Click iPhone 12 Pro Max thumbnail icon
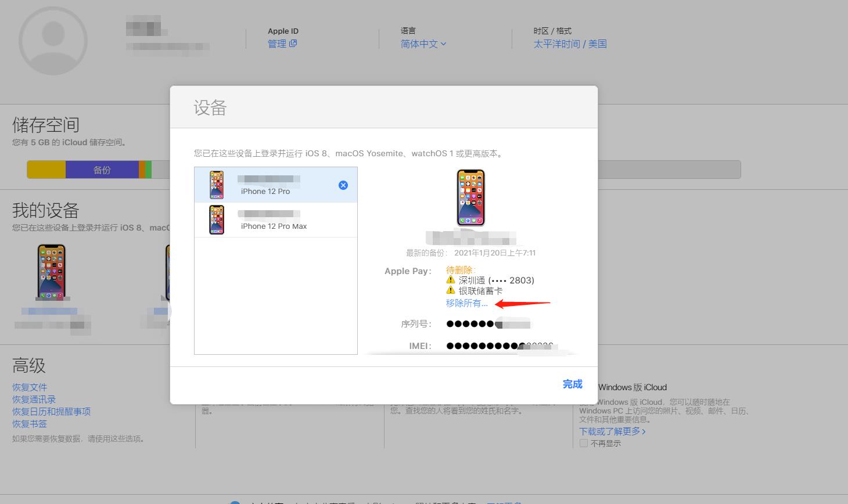 pos(217,220)
